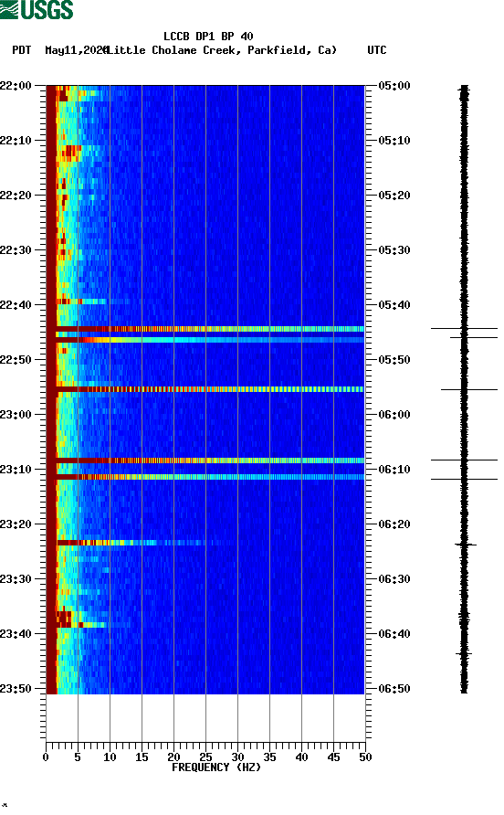504x815 pixels.
Task: Click the seismogram spike near 06:43 UTC
Action: [x=464, y=653]
